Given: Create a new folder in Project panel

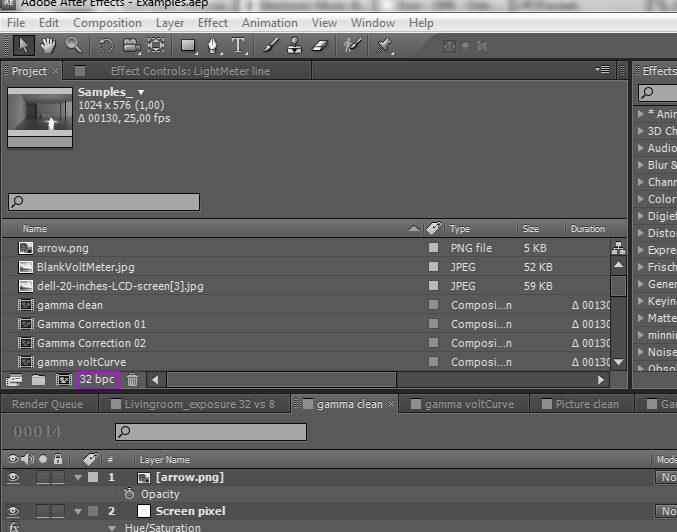Looking at the screenshot, I should click(38, 380).
